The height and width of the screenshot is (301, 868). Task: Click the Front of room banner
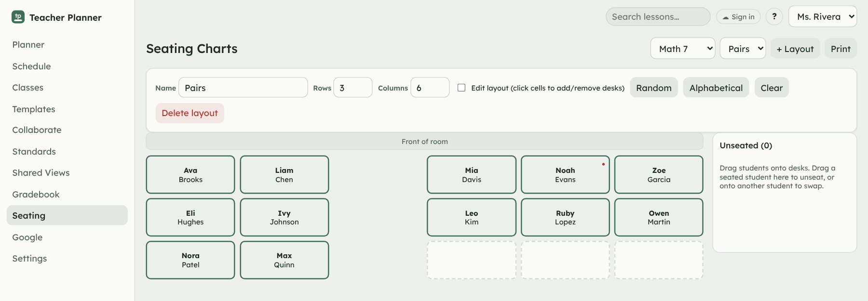[424, 142]
